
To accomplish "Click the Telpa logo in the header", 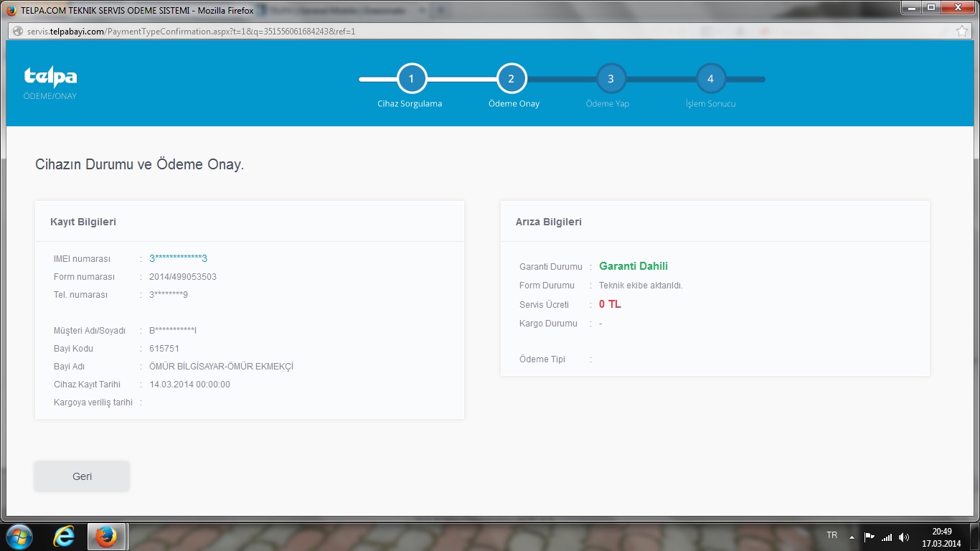I will click(x=50, y=77).
